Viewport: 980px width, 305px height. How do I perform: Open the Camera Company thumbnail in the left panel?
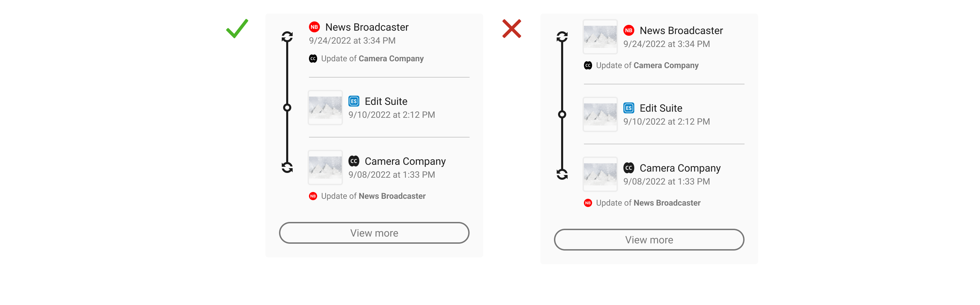click(325, 167)
